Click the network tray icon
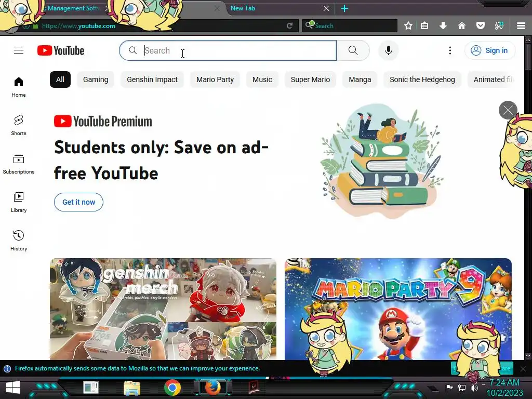Viewport: 532px width, 399px height. (x=461, y=388)
